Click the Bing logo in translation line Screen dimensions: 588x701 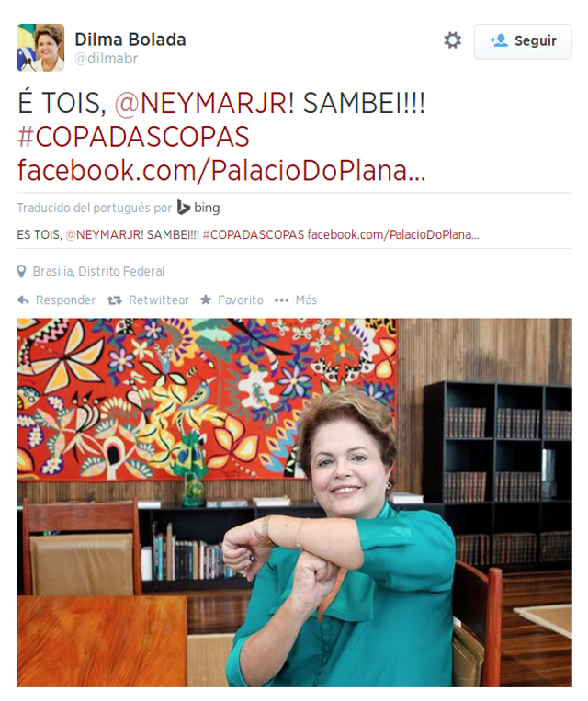[198, 208]
